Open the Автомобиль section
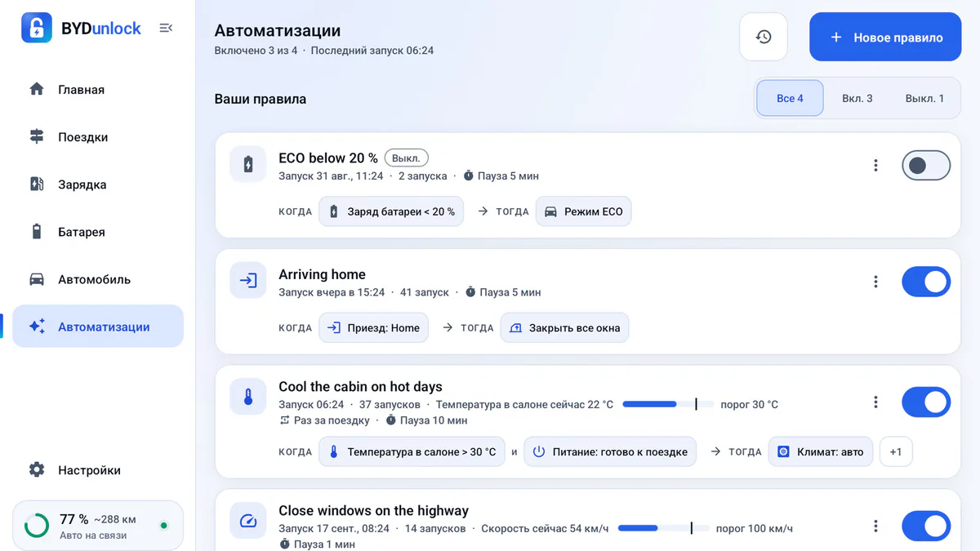The image size is (980, 551). point(98,279)
